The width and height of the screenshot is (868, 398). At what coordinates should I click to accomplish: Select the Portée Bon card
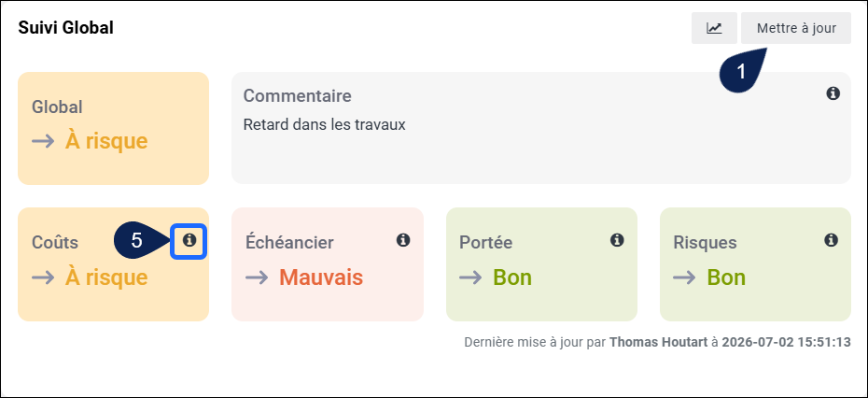pos(541,264)
